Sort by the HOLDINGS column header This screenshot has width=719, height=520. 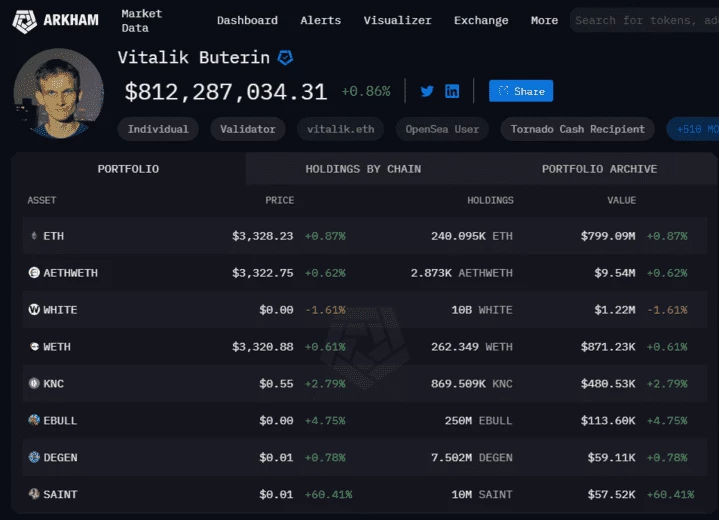[490, 200]
